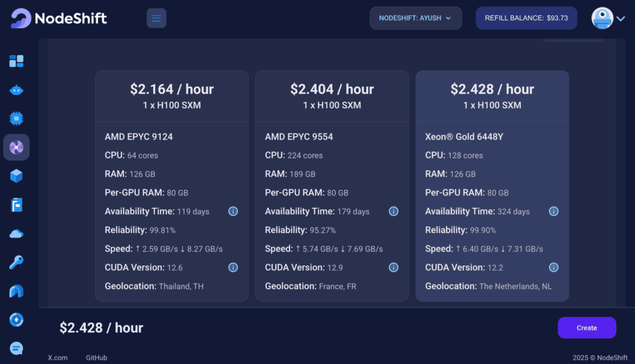Show CUDA Version info for Thailand offer
The image size is (635, 364).
(x=233, y=267)
